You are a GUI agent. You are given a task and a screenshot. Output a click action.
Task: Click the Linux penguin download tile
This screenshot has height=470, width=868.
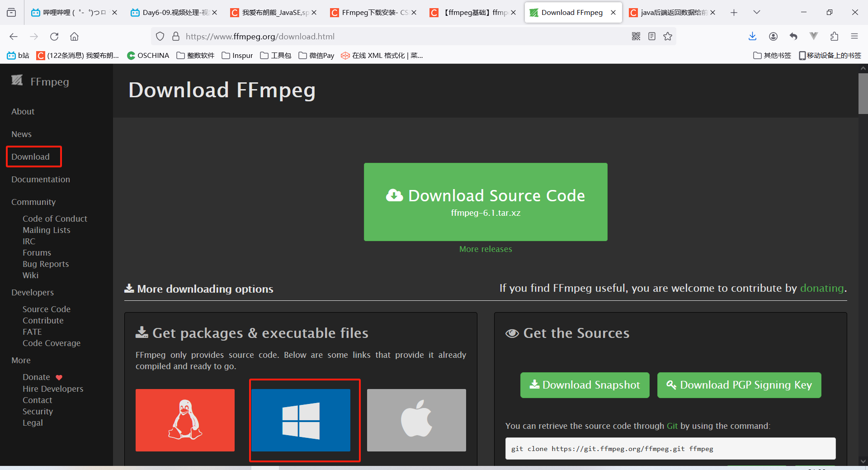coord(185,420)
